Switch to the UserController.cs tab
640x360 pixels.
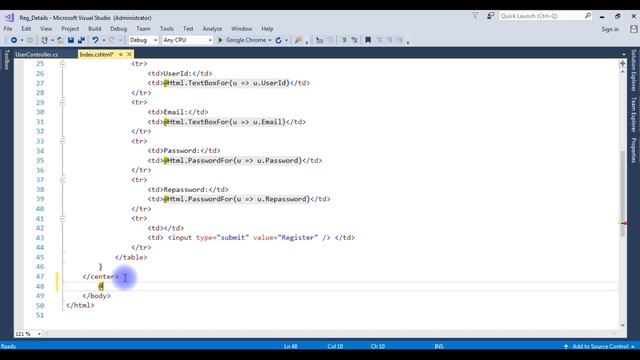coord(37,54)
